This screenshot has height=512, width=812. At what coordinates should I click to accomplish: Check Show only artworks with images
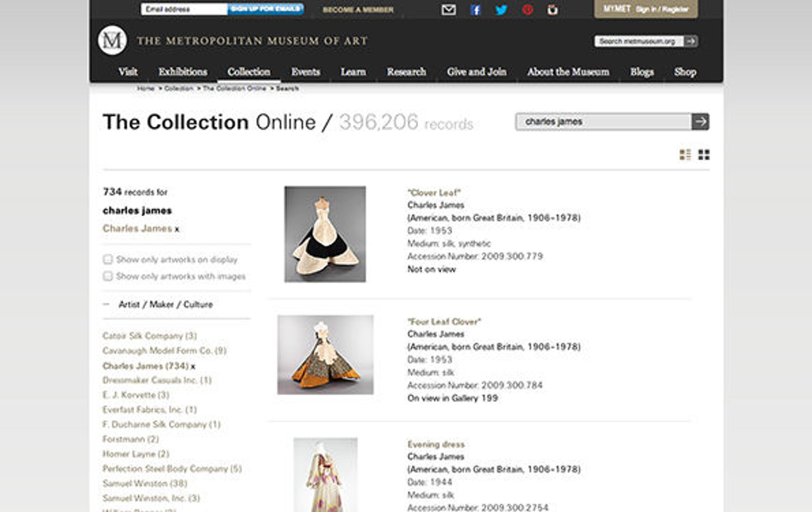108,276
